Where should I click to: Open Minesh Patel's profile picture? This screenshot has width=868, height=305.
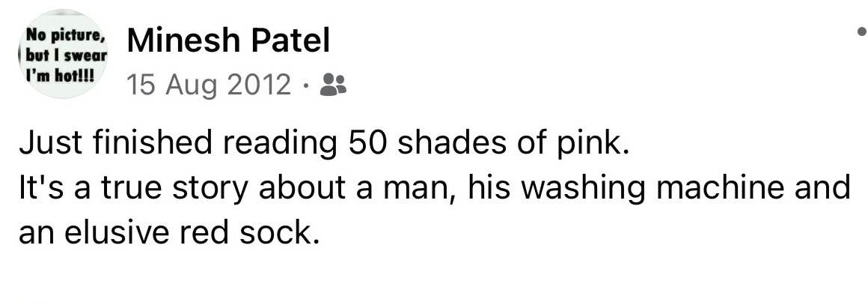(x=63, y=55)
